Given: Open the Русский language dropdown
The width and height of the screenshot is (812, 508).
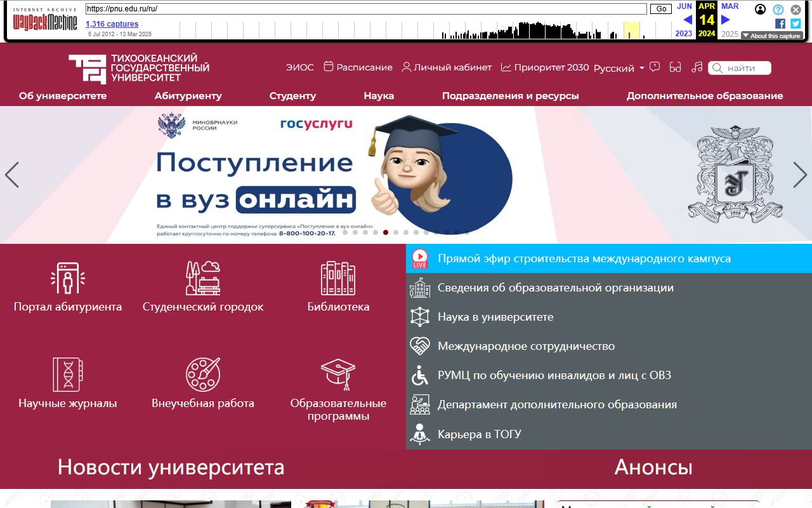Looking at the screenshot, I should tap(619, 68).
